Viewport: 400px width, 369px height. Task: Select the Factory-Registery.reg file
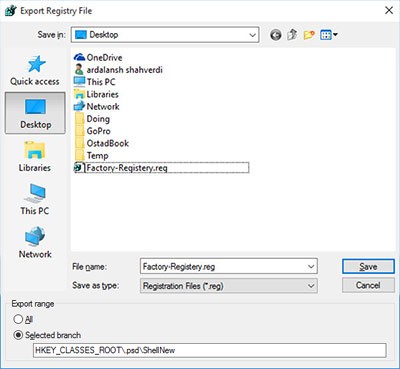[x=161, y=168]
